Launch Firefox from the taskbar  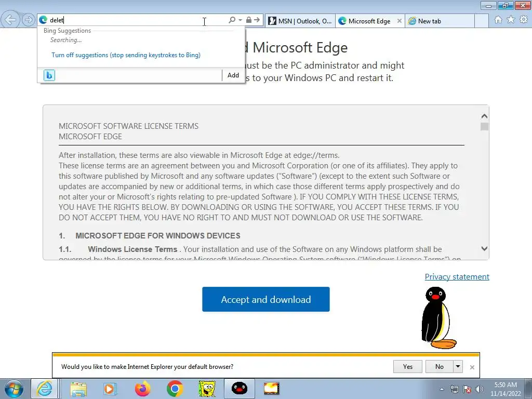pyautogui.click(x=142, y=389)
